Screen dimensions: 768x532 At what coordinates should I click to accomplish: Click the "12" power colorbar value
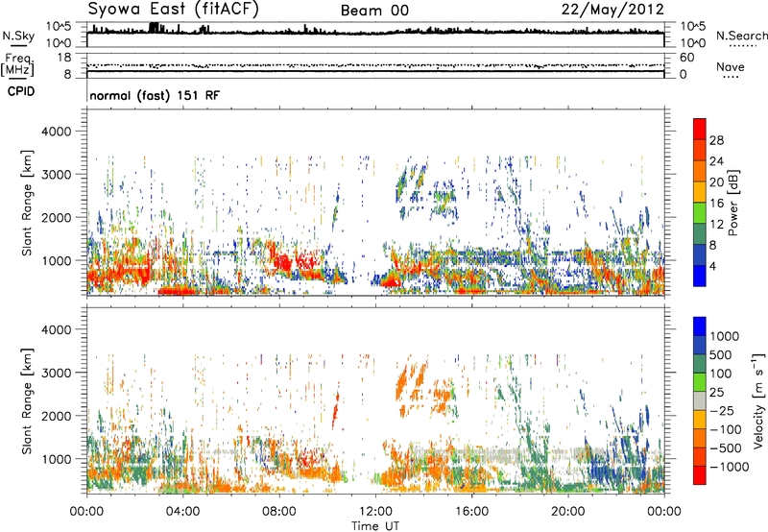[716, 225]
